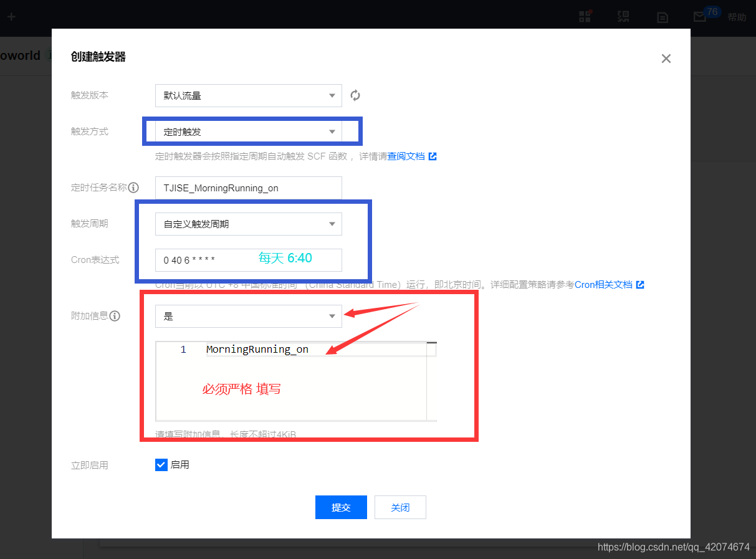Open the 触发方式 dropdown showing 定时触发
This screenshot has height=559, width=756.
point(249,131)
